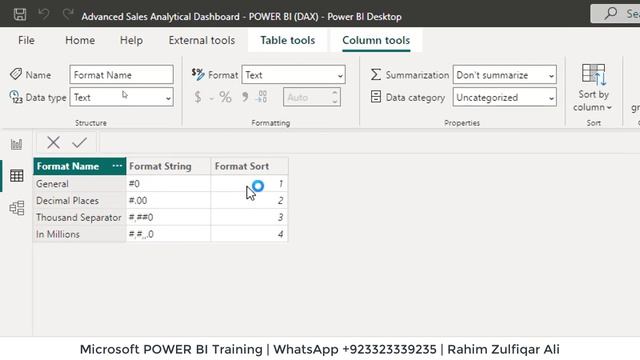Click Format Sort value 4 cell

click(249, 234)
